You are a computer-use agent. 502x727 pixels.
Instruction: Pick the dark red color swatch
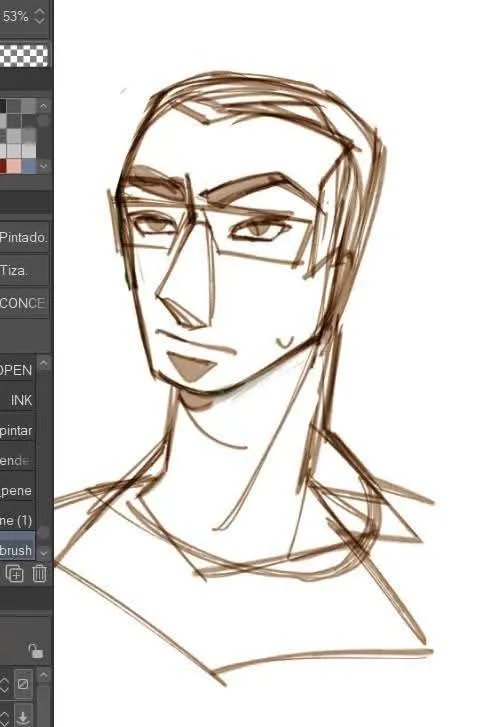click(x=3, y=166)
